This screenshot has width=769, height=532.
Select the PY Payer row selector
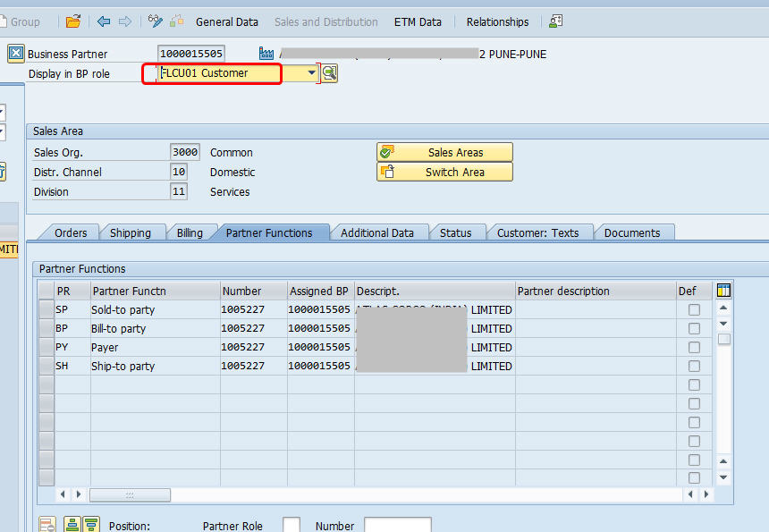click(46, 347)
